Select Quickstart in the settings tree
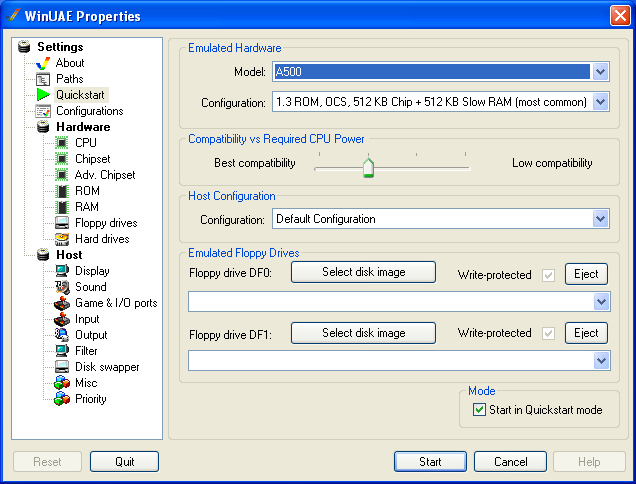The height and width of the screenshot is (484, 636). 80,95
